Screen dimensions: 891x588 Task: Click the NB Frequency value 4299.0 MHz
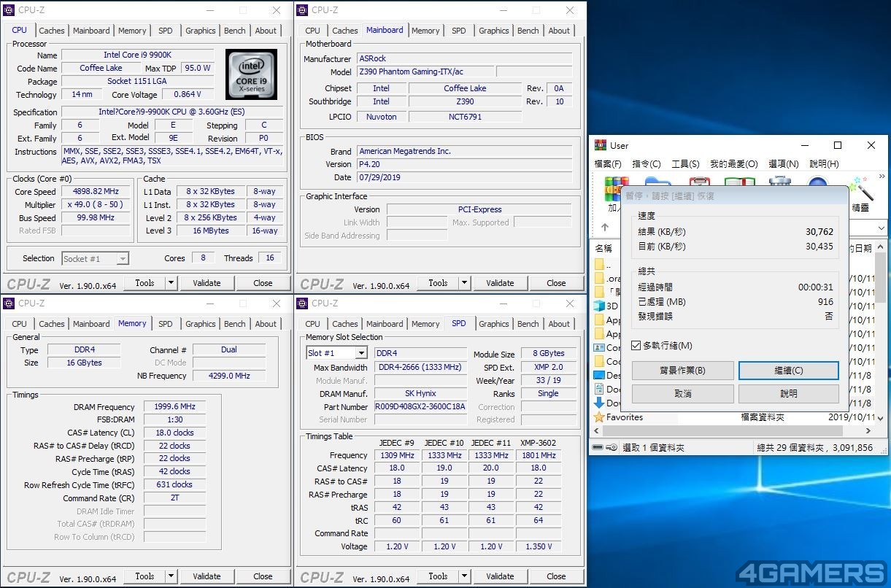(229, 376)
